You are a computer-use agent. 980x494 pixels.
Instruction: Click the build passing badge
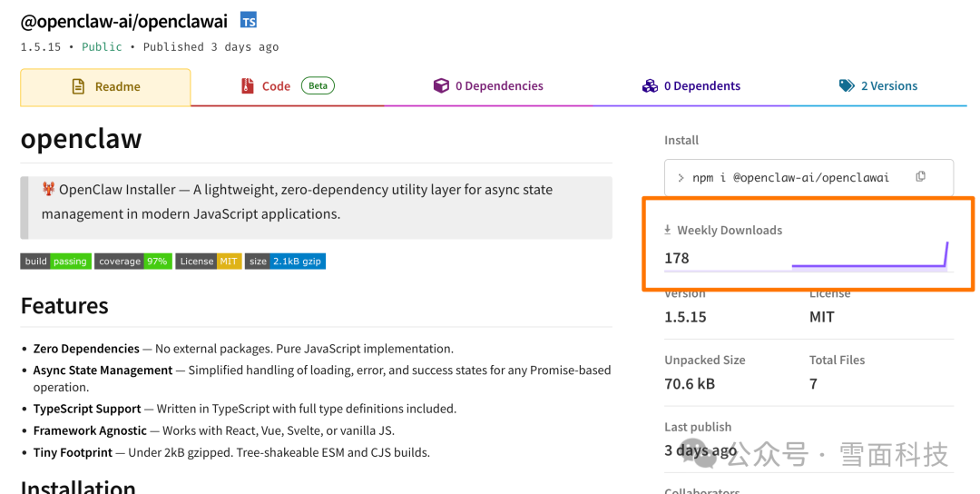click(55, 262)
